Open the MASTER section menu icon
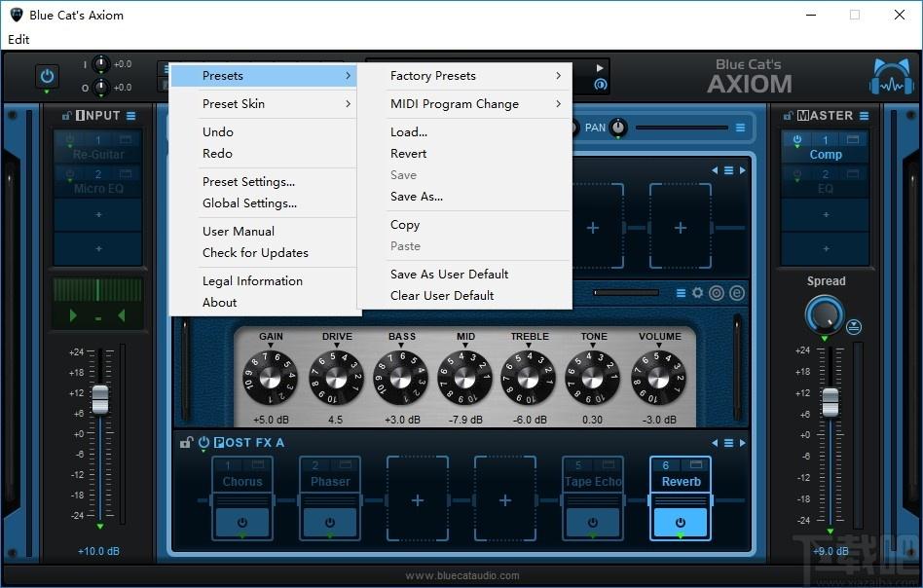The height and width of the screenshot is (588, 923). point(865,116)
